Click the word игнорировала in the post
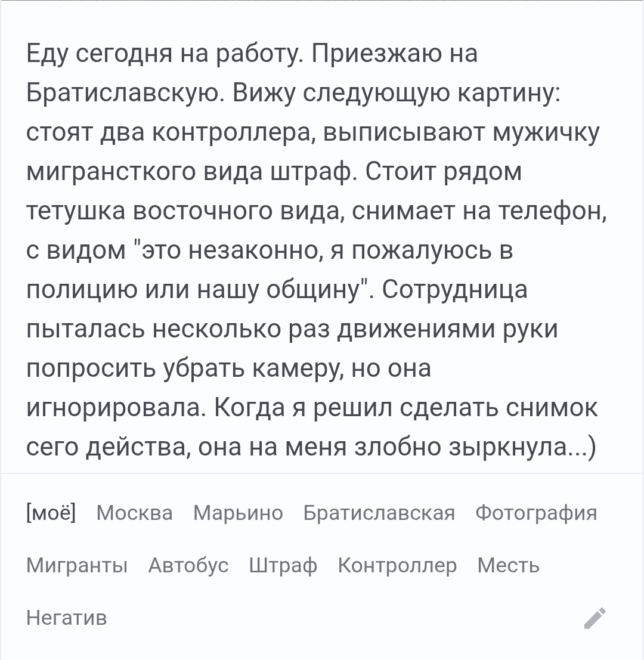The image size is (644, 660). (116, 407)
